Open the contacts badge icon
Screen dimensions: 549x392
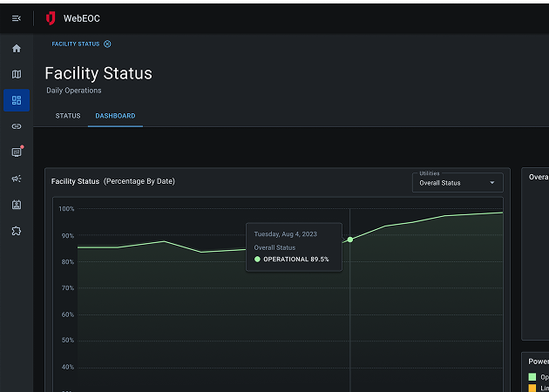pyautogui.click(x=16, y=205)
